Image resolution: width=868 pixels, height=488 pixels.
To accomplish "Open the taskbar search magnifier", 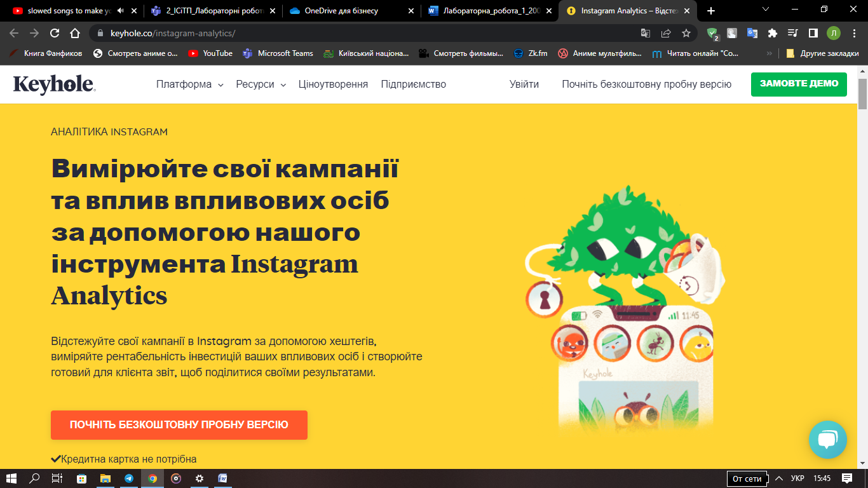I will coord(34,478).
